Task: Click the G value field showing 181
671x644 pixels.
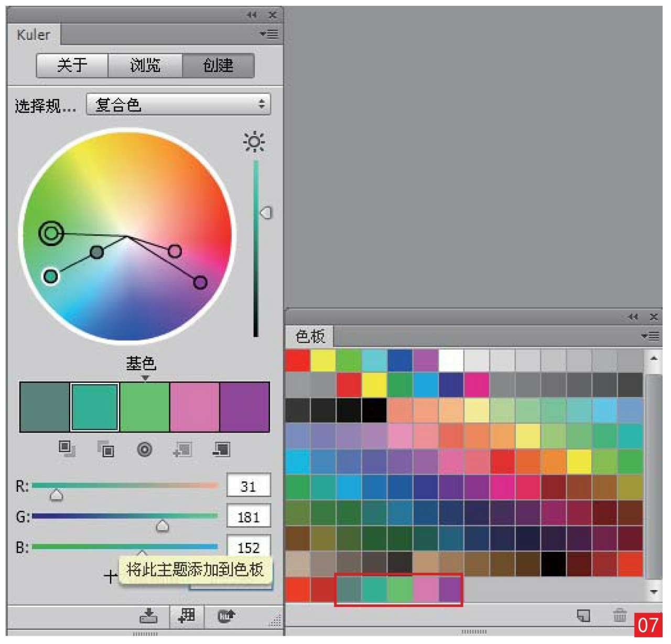Action: [x=248, y=516]
